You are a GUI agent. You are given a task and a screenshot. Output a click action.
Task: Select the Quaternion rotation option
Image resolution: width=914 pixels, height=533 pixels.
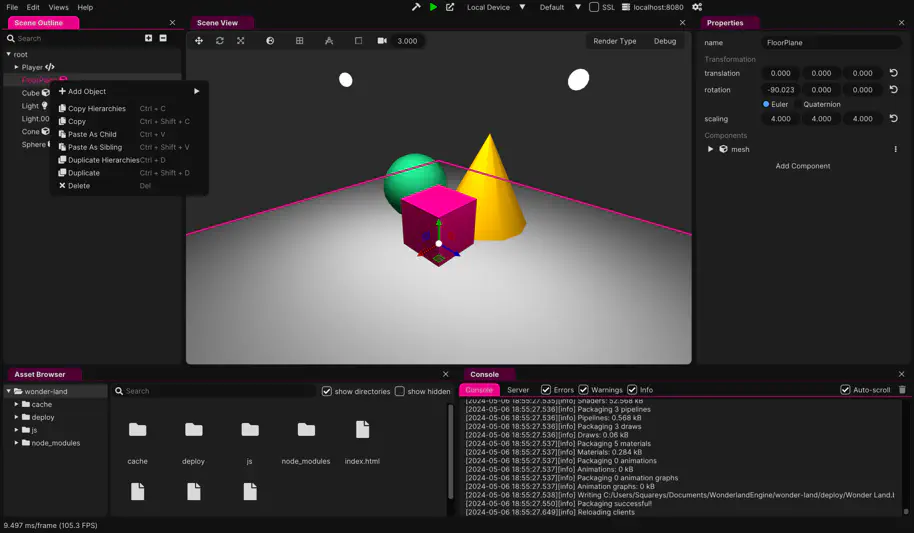[x=821, y=104]
